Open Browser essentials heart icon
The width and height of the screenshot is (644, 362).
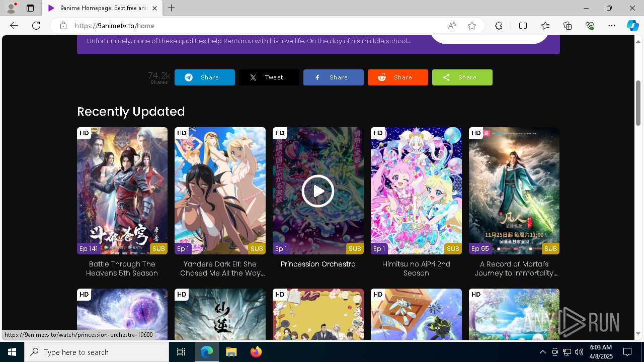pos(590,26)
